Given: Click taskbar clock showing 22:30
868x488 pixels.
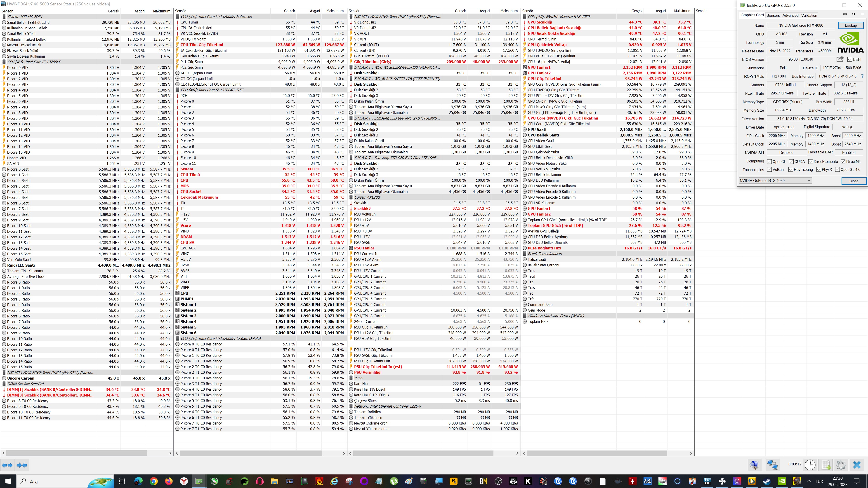Looking at the screenshot, I should click(x=837, y=481).
